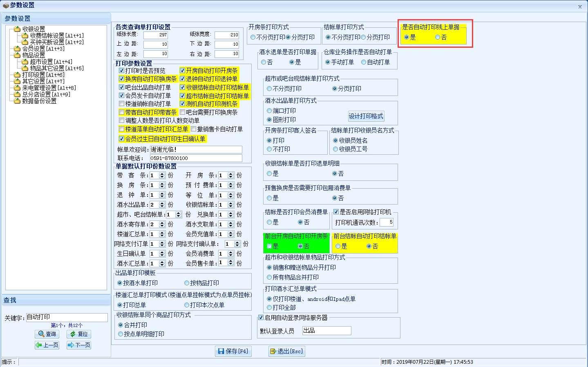Select 物品其它设置[Alt+5] tree node

point(57,68)
